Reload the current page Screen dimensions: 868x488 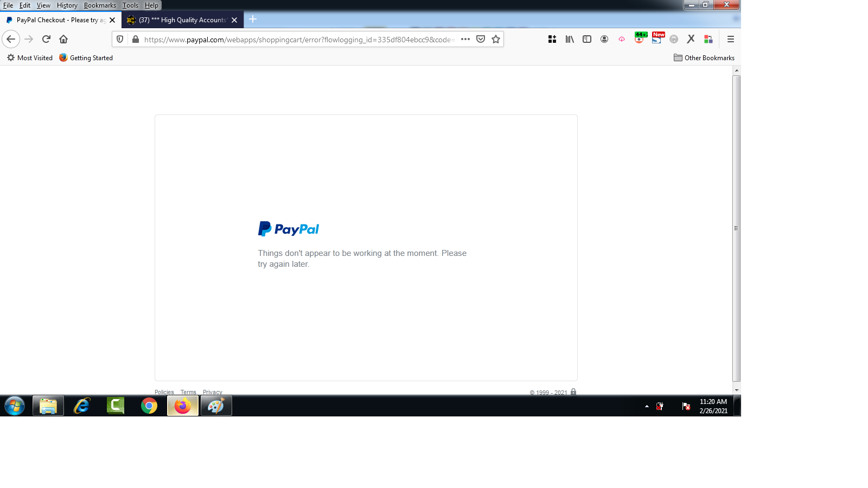[x=46, y=39]
